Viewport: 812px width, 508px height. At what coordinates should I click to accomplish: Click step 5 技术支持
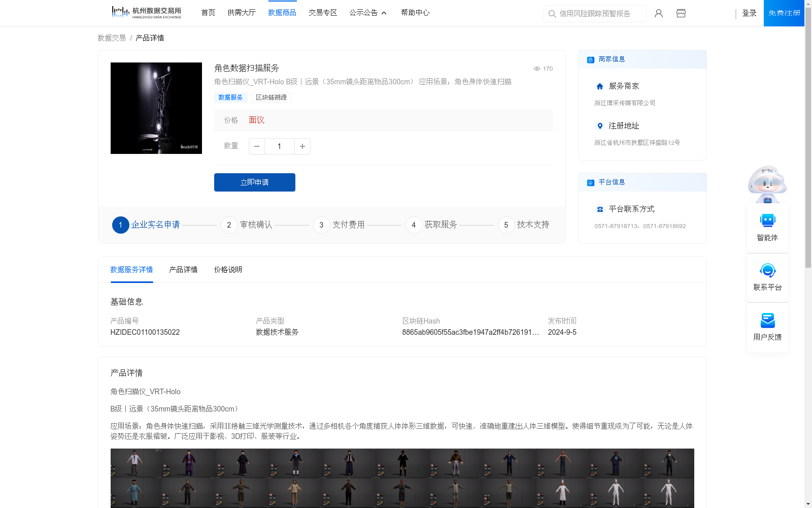(524, 225)
